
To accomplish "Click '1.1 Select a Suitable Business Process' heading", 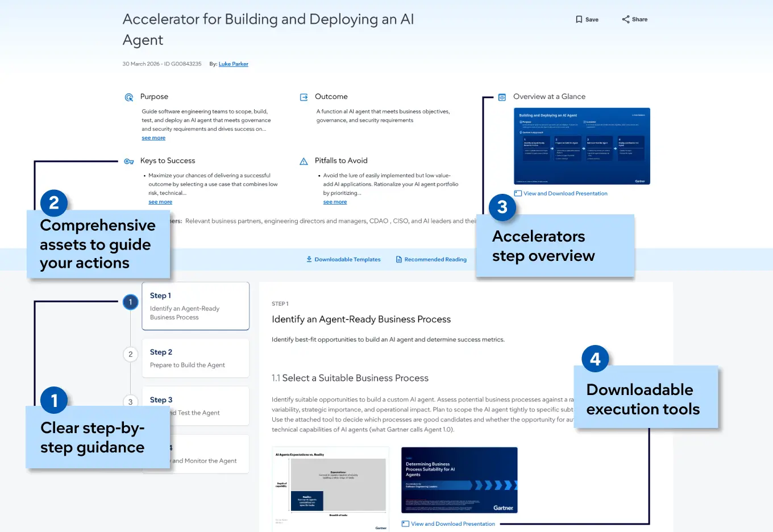I will click(350, 379).
